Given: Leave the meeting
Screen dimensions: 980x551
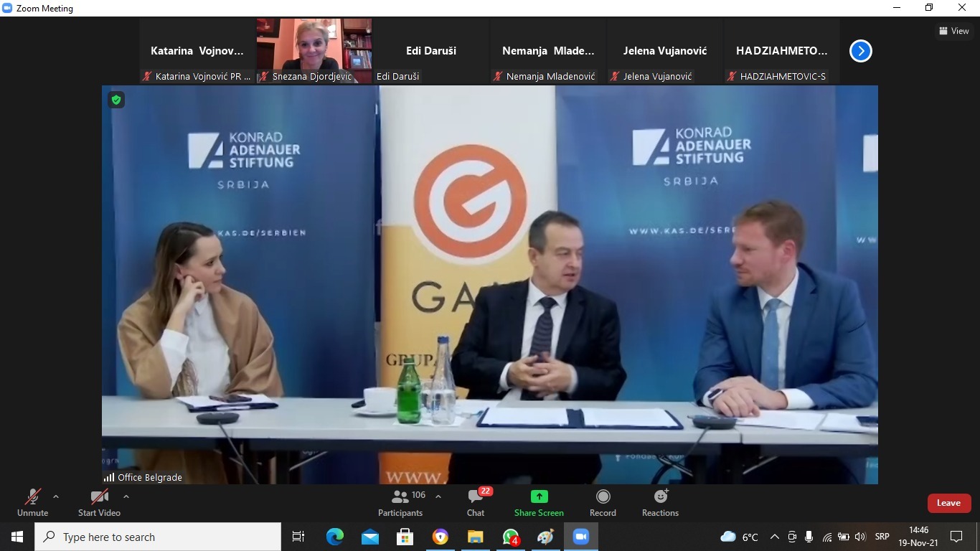Looking at the screenshot, I should pyautogui.click(x=948, y=503).
